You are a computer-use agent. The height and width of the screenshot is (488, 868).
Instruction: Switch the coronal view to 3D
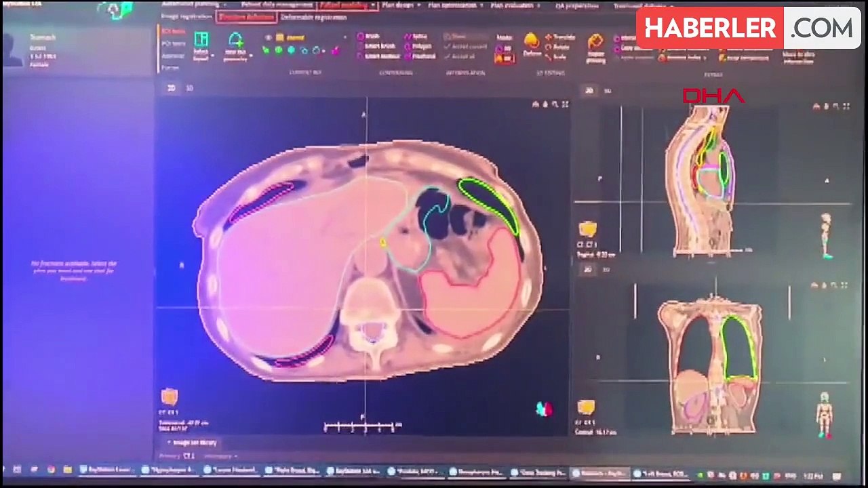(606, 270)
